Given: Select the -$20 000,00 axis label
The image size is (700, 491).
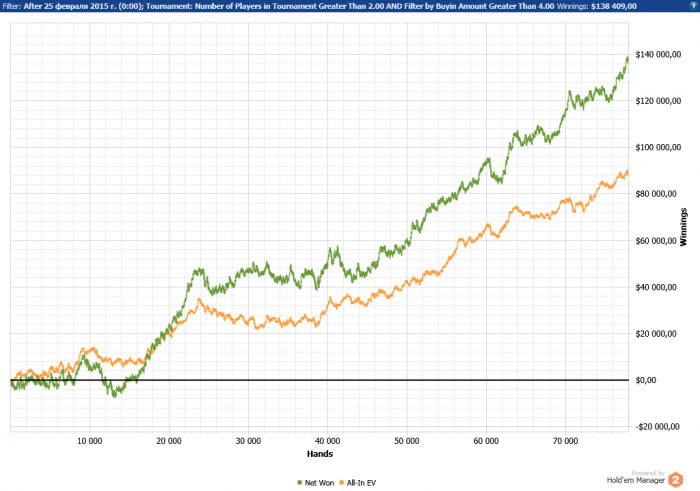Looking at the screenshot, I should point(657,426).
